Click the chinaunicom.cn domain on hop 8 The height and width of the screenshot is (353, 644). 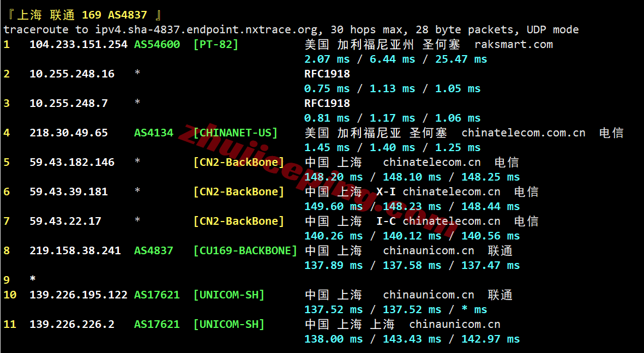(x=428, y=250)
